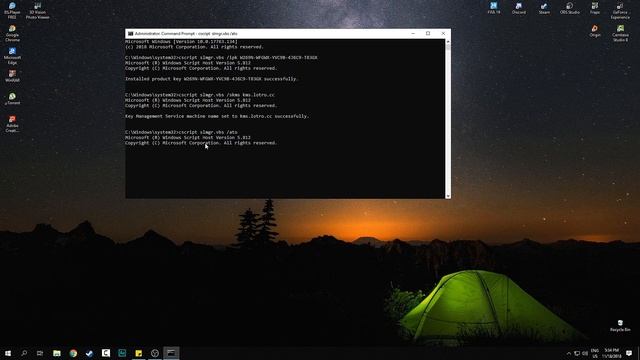The image size is (640, 360).
Task: Click the 'Installed product key' success line
Action: 211,79
